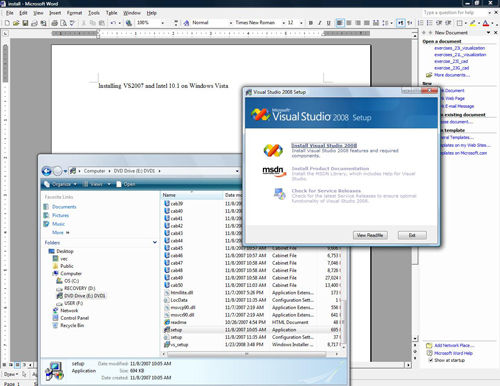Open the zoom percentage dropdown

click(163, 23)
